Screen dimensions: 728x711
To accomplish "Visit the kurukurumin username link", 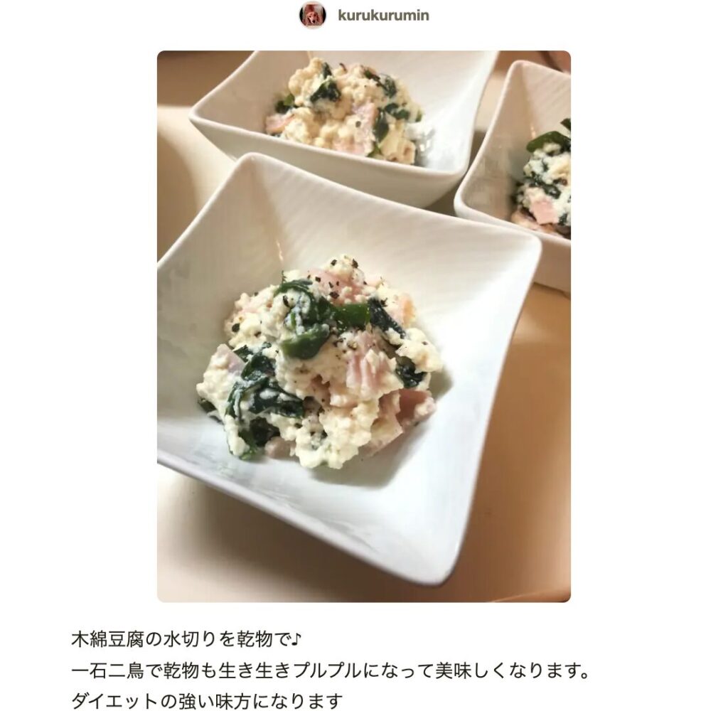I will pos(383,16).
